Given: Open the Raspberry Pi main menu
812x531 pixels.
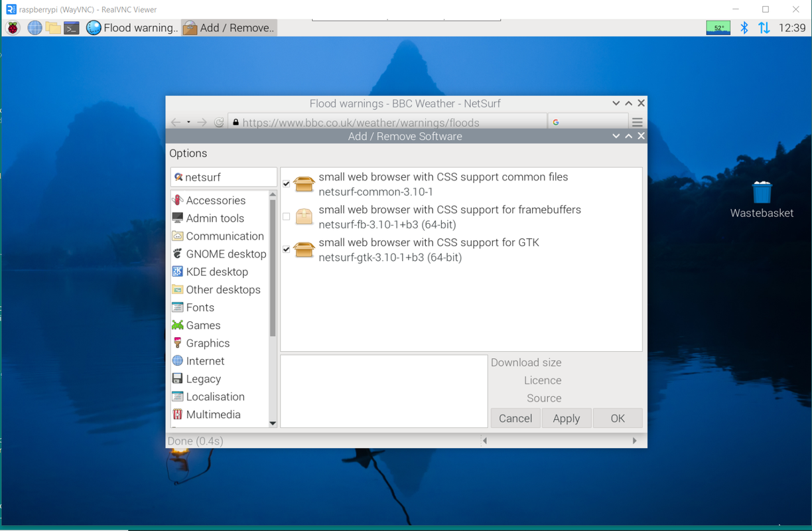Looking at the screenshot, I should click(13, 28).
